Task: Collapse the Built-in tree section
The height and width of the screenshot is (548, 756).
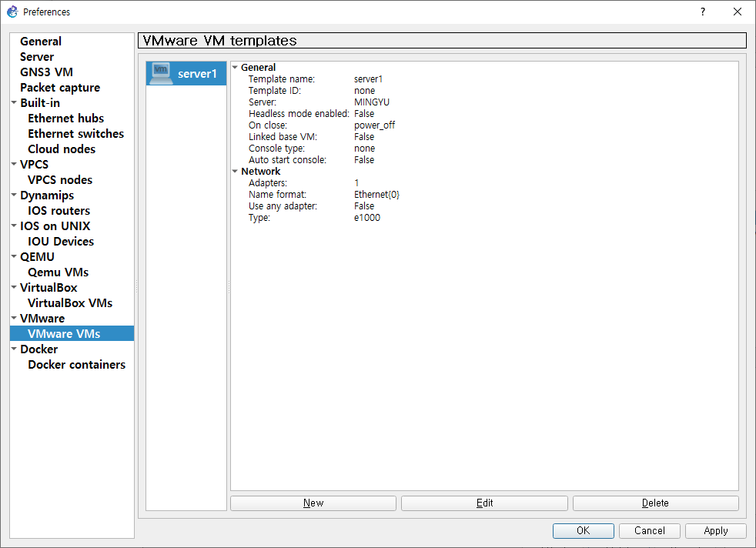Action: tap(14, 102)
